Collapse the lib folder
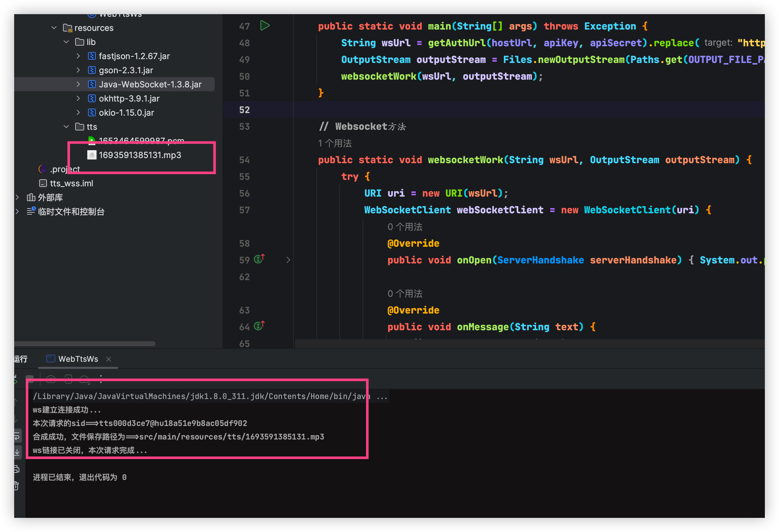The width and height of the screenshot is (779, 532). tap(67, 42)
